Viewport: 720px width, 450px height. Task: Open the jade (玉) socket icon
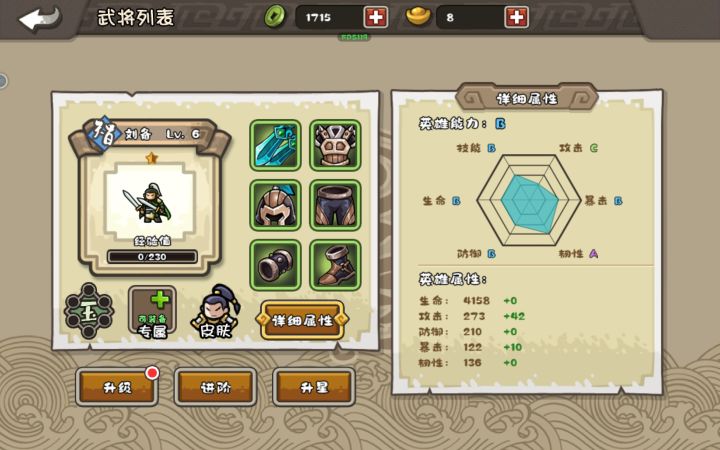[x=89, y=311]
